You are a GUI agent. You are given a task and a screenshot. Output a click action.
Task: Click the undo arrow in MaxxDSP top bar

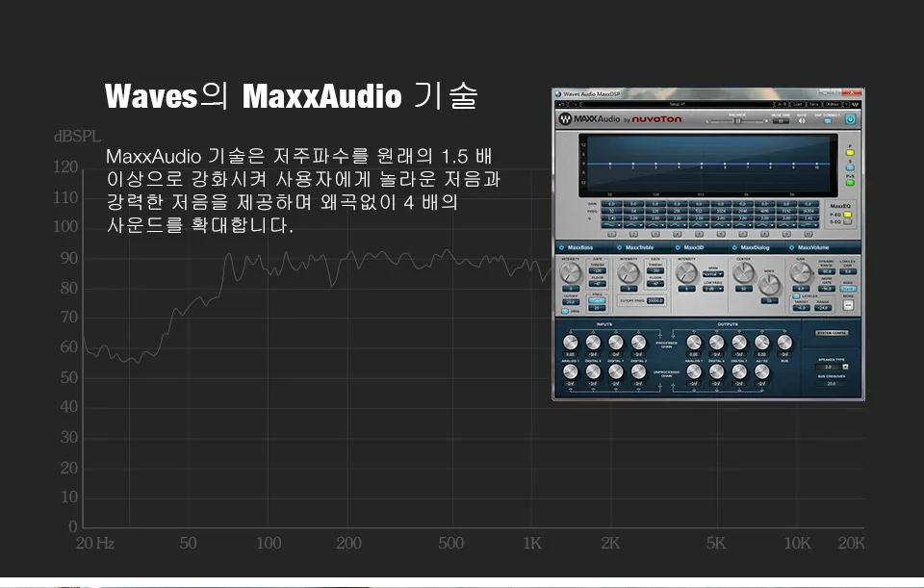[x=561, y=104]
